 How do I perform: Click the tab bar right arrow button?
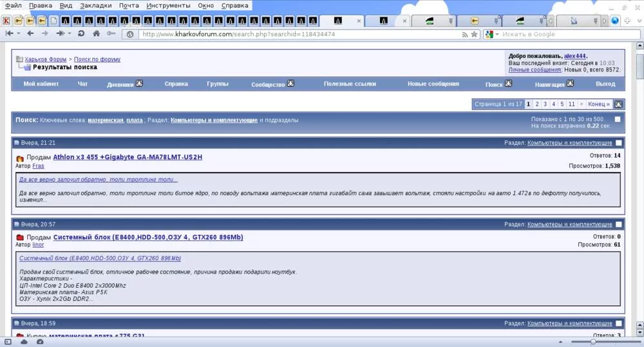(604, 21)
